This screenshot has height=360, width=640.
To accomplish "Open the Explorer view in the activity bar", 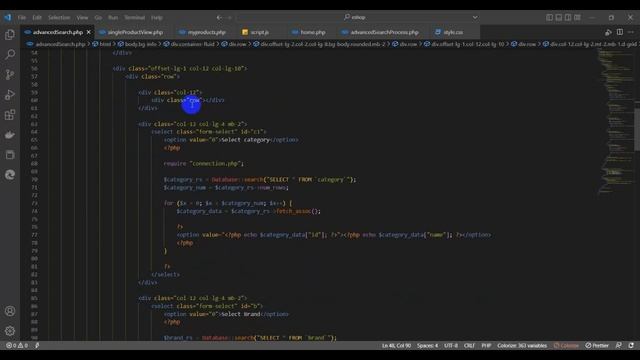I will 10,35.
